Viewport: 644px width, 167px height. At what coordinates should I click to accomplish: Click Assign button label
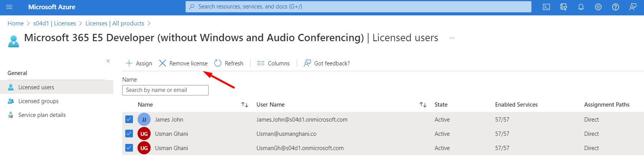click(x=144, y=63)
